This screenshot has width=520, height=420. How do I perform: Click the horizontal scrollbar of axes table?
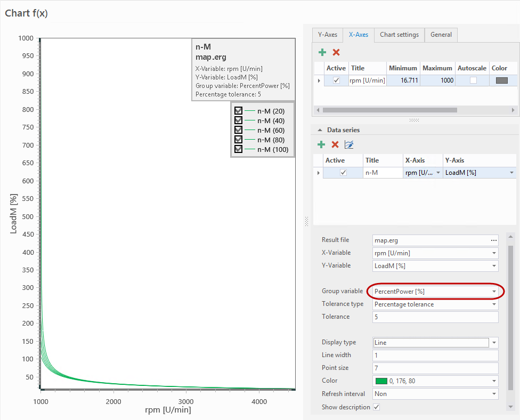pyautogui.click(x=389, y=110)
